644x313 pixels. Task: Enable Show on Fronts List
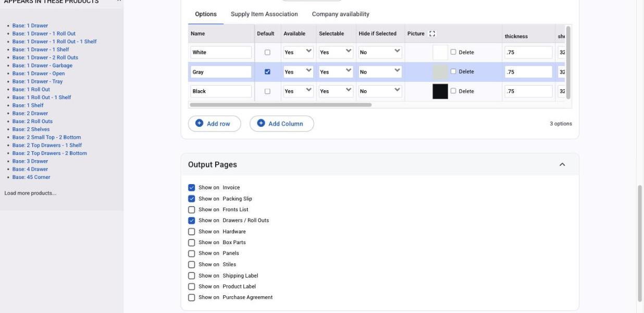(191, 210)
